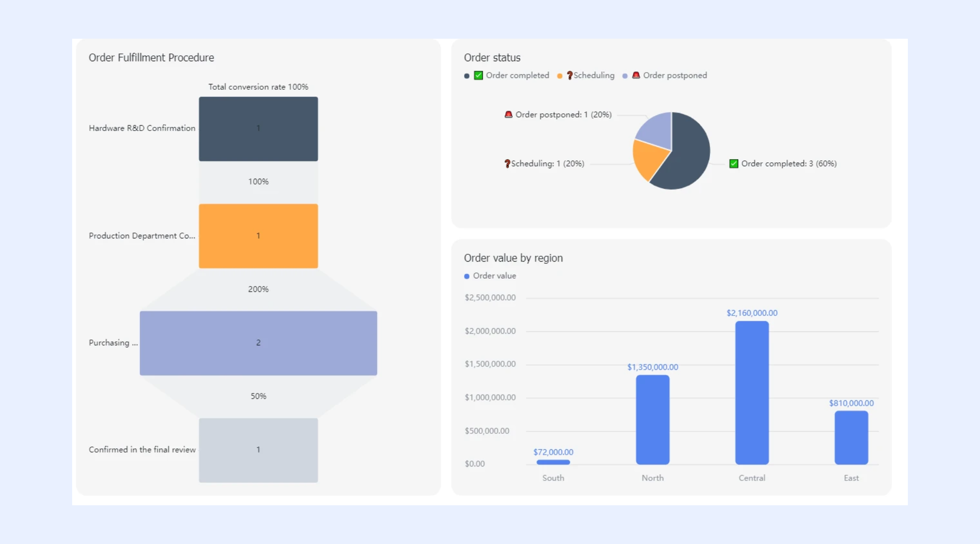The height and width of the screenshot is (544, 980).
Task: Click the $1,500,000.00 y-axis label
Action: (490, 364)
